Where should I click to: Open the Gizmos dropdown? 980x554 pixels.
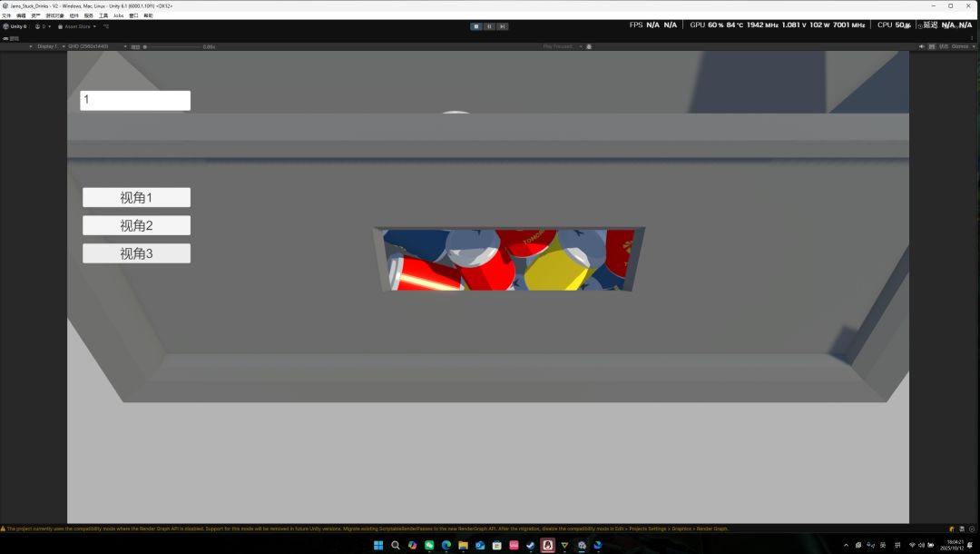point(963,46)
